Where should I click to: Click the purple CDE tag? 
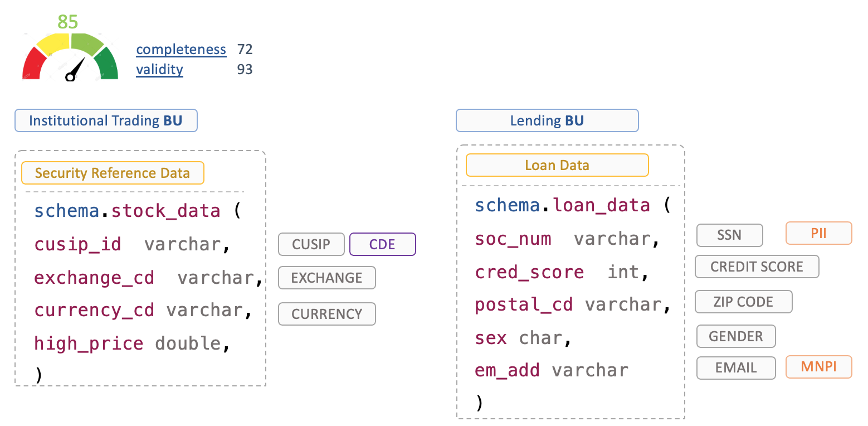click(382, 244)
